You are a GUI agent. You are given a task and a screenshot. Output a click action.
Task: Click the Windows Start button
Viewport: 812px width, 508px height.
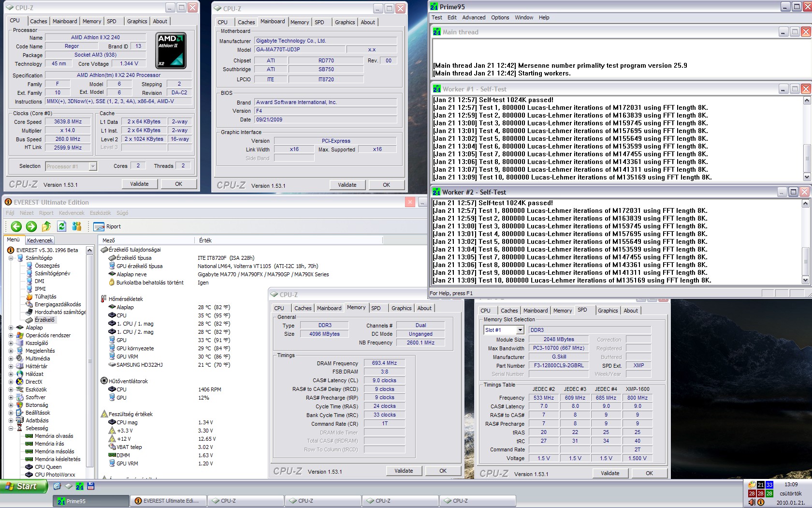(23, 486)
